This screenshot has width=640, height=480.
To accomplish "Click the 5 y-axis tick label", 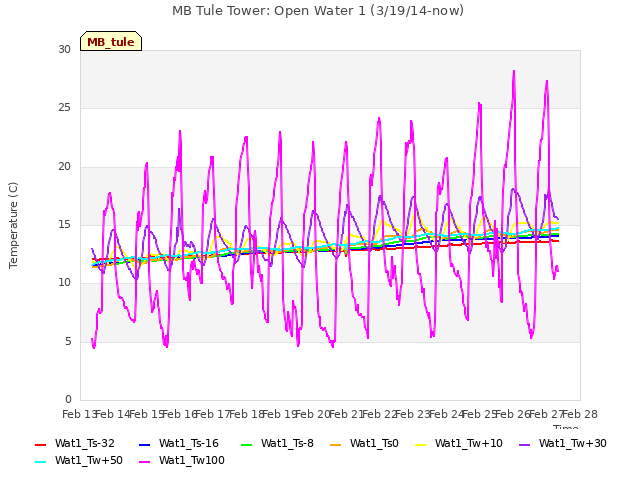I will [68, 341].
